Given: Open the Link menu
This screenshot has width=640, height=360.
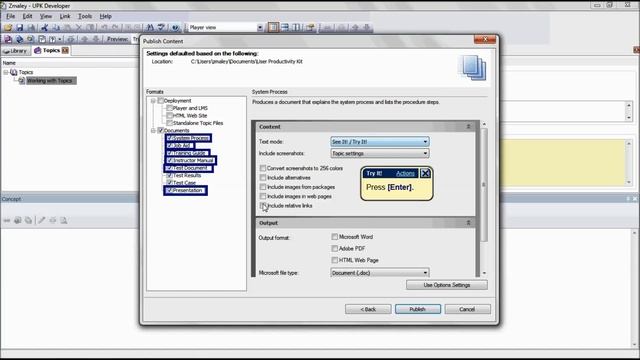Looking at the screenshot, I should [x=65, y=16].
